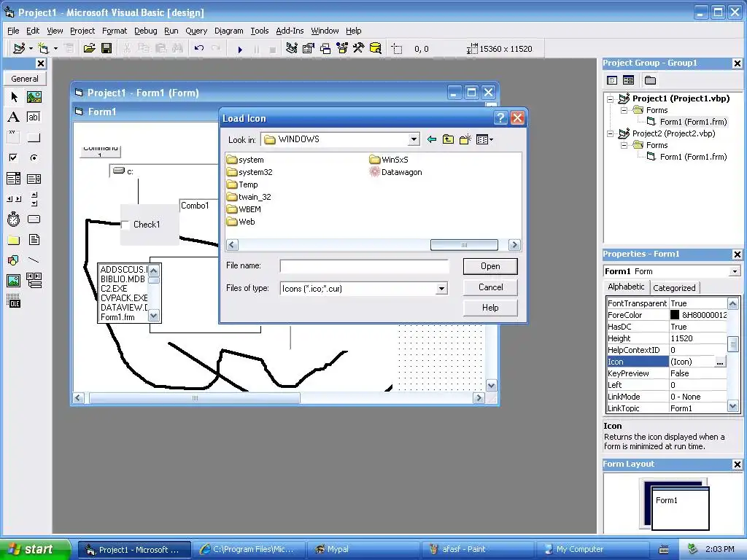Image resolution: width=747 pixels, height=560 pixels.
Task: Open the Data View Window icon
Action: point(376,48)
